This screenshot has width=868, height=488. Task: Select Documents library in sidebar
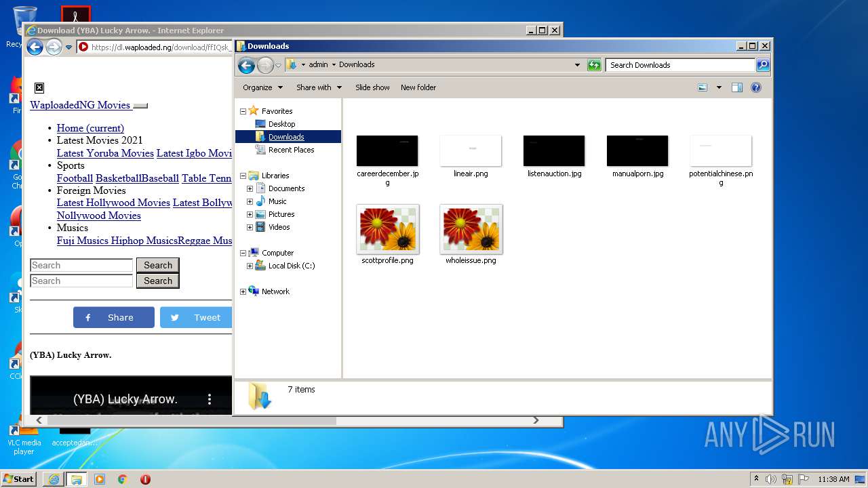tap(286, 188)
